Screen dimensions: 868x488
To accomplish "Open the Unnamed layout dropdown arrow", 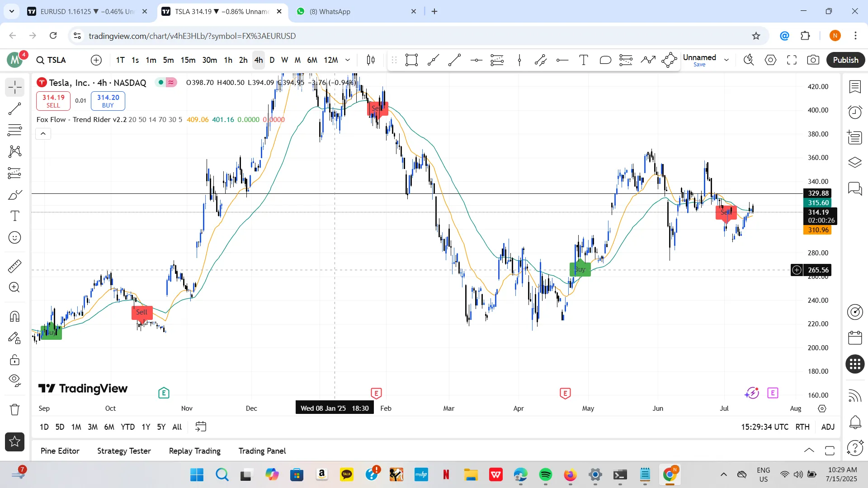I will (726, 60).
